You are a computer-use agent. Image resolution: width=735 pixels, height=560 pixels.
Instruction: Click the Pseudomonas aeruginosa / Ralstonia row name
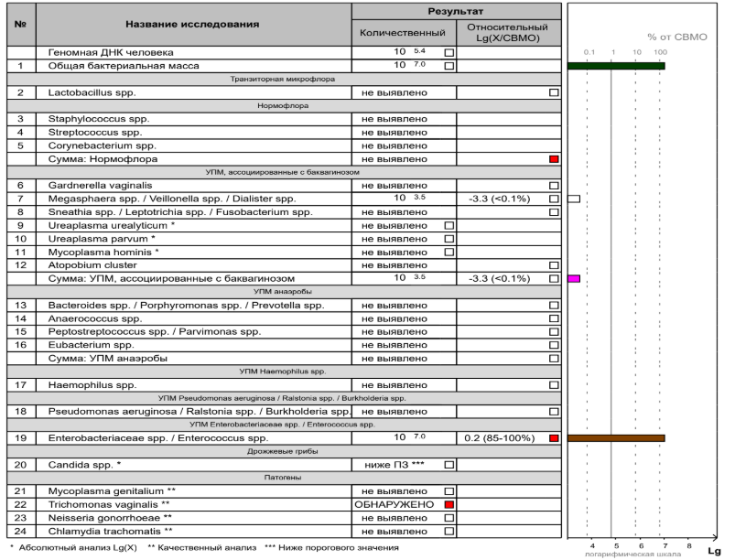[x=200, y=412]
